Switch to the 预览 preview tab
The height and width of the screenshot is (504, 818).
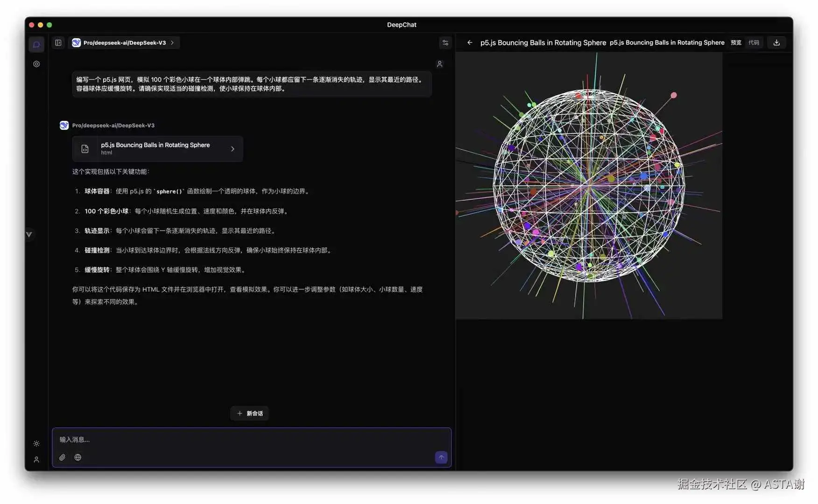point(736,42)
